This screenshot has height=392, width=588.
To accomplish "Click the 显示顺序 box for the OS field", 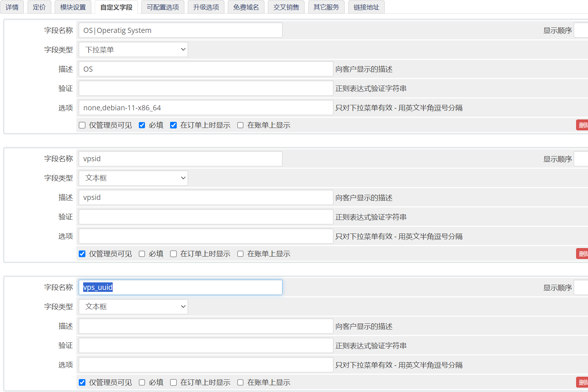I will pos(581,30).
